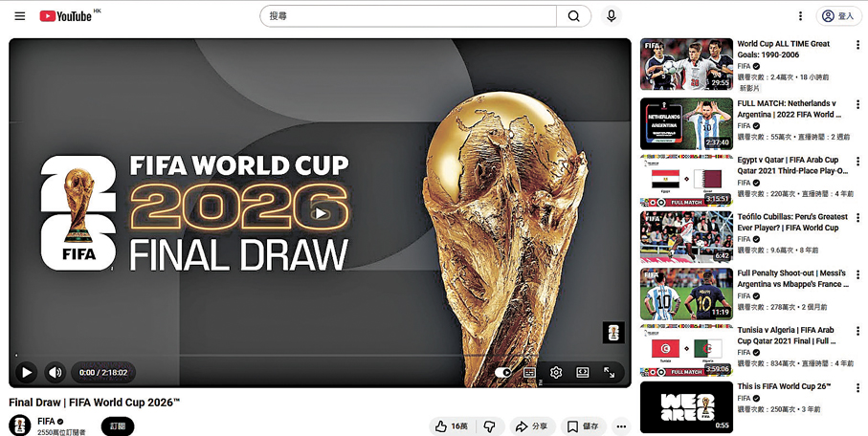Click the search magnifier button

pyautogui.click(x=573, y=16)
